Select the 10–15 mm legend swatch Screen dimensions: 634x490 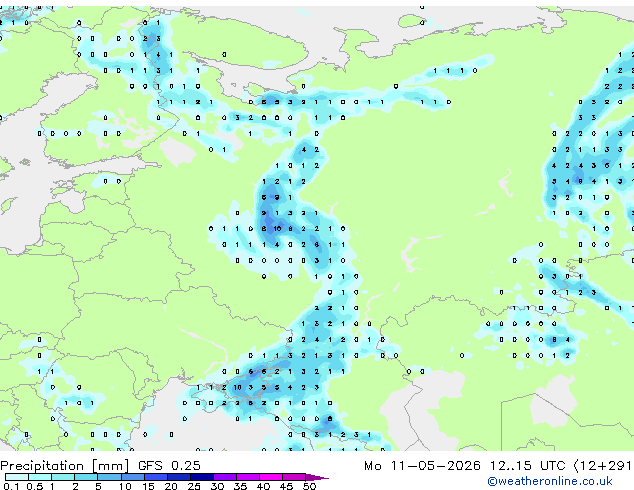[x=133, y=477]
